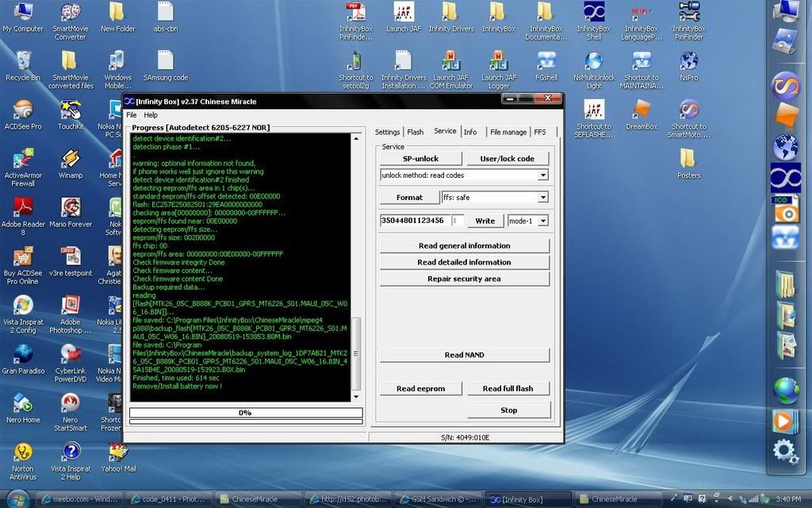Viewport: 812px width, 508px height.
Task: Click the globe icon in side dock
Action: tap(786, 391)
